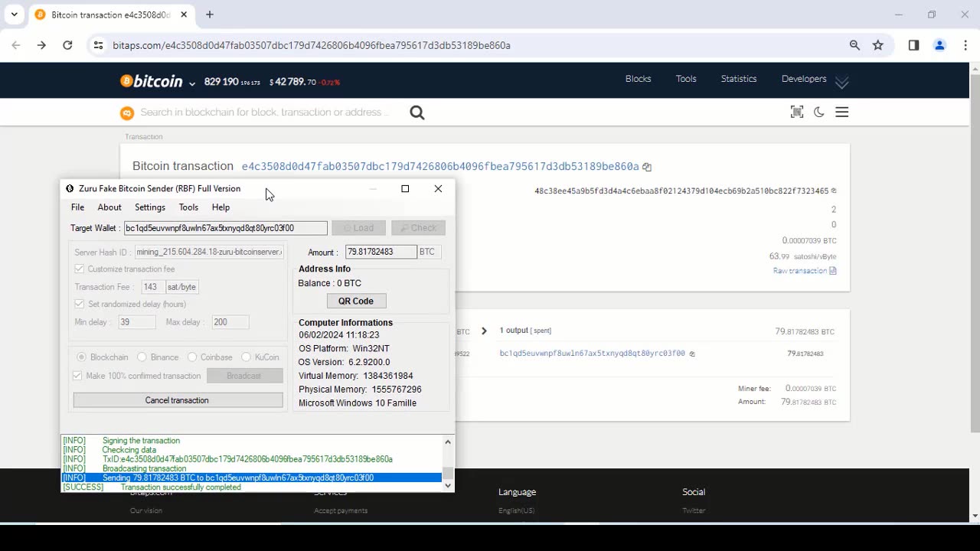Reload the bitaps page
This screenshot has height=551, width=980.
tap(67, 45)
